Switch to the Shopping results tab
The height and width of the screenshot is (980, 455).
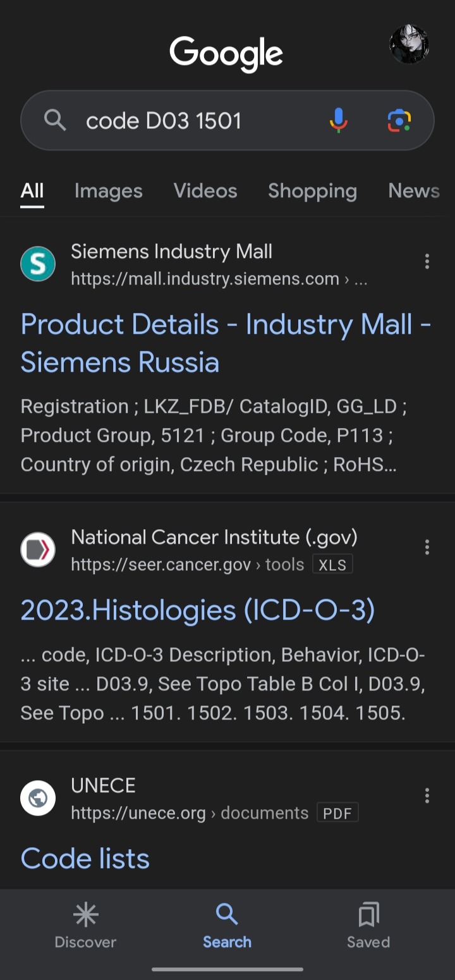tap(312, 191)
